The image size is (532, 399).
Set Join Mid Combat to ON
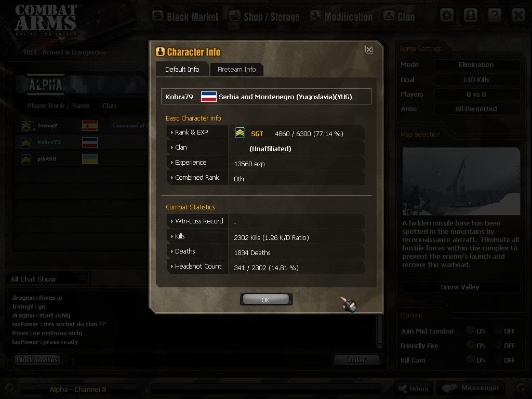point(470,330)
